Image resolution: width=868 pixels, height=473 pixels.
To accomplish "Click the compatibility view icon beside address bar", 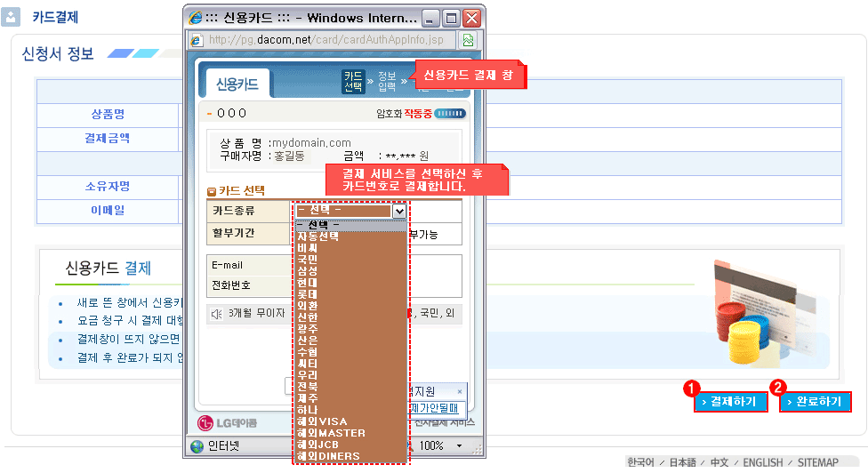I will (x=468, y=40).
